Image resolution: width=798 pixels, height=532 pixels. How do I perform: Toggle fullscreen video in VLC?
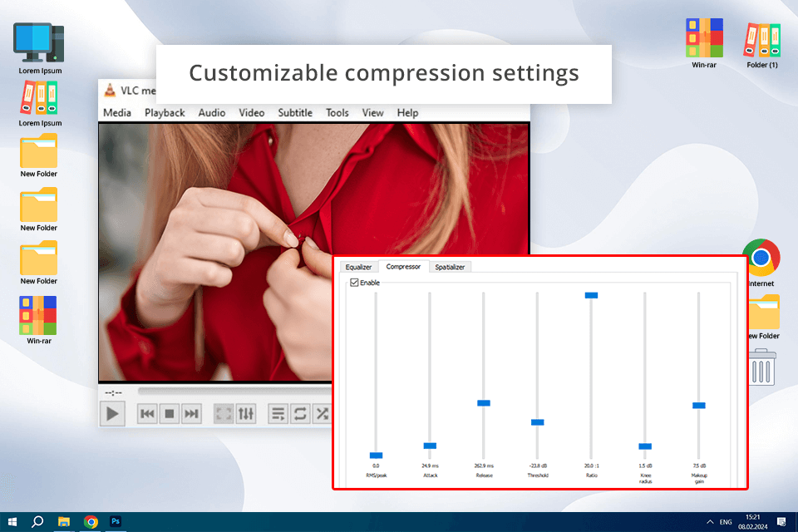224,414
